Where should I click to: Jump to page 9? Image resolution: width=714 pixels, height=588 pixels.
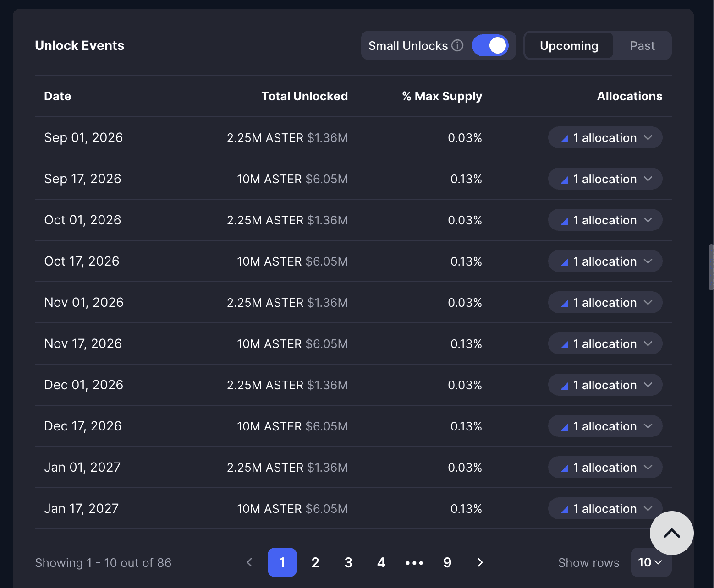pos(447,562)
